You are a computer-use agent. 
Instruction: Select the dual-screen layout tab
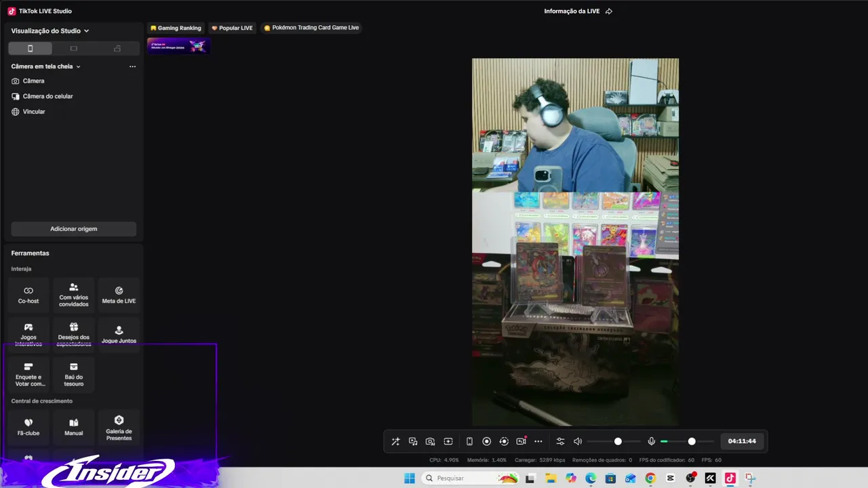(117, 48)
